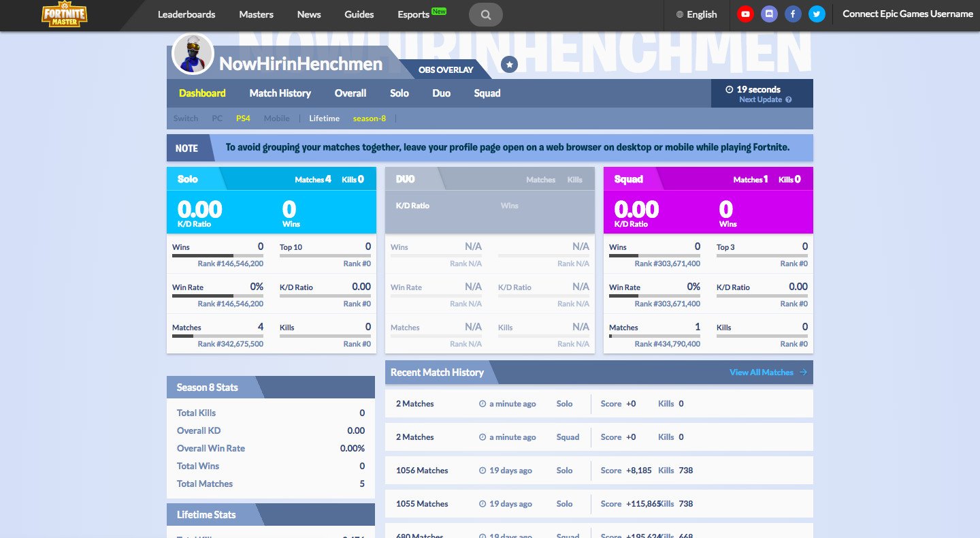Screen dimensions: 980x538
Task: Select the Mobile platform filter
Action: (x=277, y=118)
